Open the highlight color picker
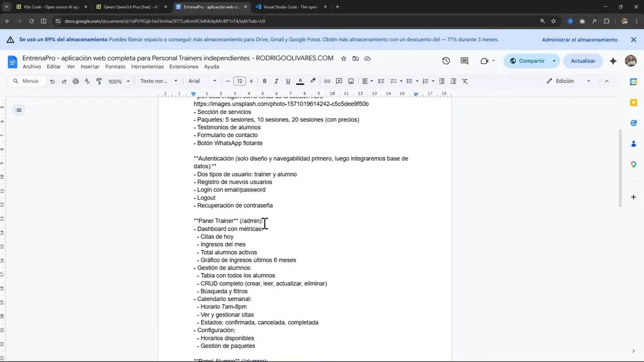The width and height of the screenshot is (644, 362). [312, 81]
